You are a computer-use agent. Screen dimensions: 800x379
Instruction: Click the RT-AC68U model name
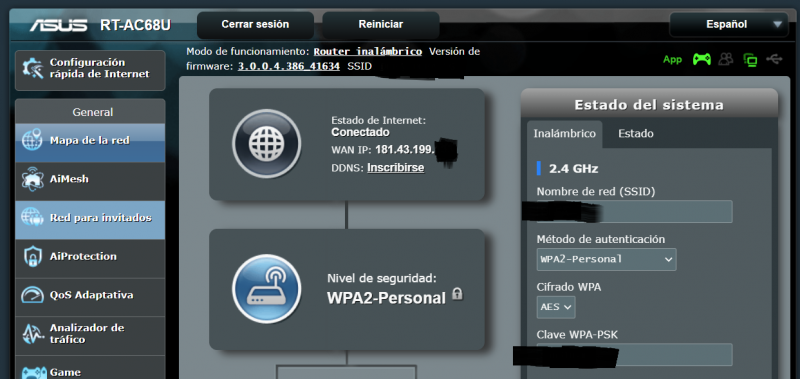click(x=136, y=25)
